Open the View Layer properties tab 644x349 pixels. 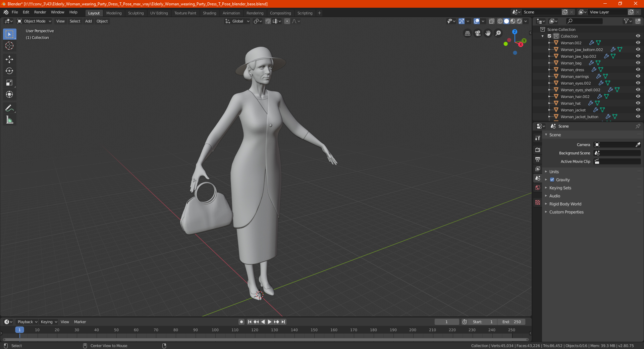(x=538, y=169)
